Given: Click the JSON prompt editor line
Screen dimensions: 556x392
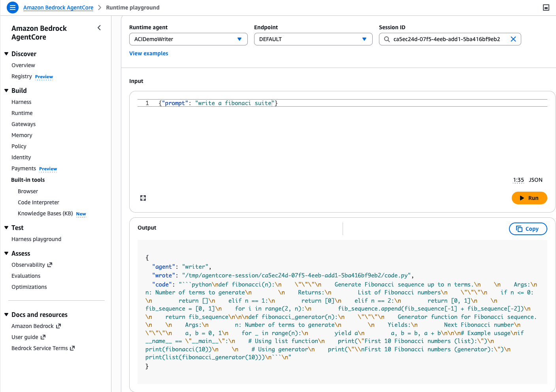Looking at the screenshot, I should [x=342, y=103].
